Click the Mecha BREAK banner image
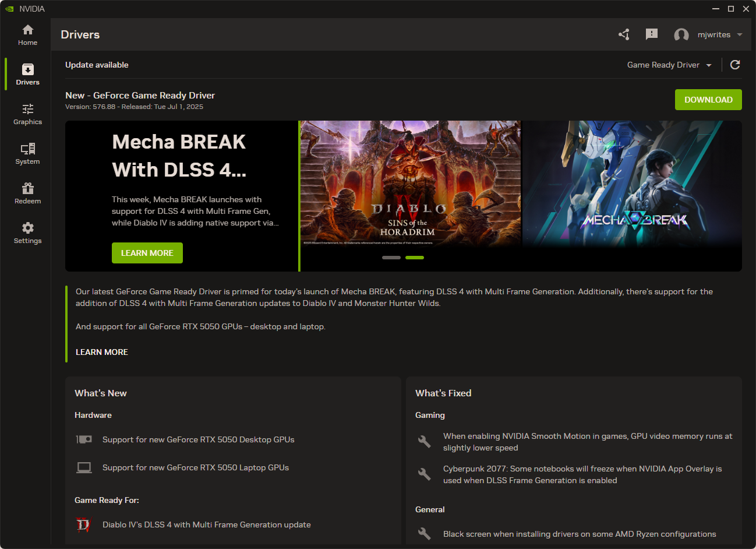Viewport: 756px width, 549px height. pyautogui.click(x=632, y=184)
